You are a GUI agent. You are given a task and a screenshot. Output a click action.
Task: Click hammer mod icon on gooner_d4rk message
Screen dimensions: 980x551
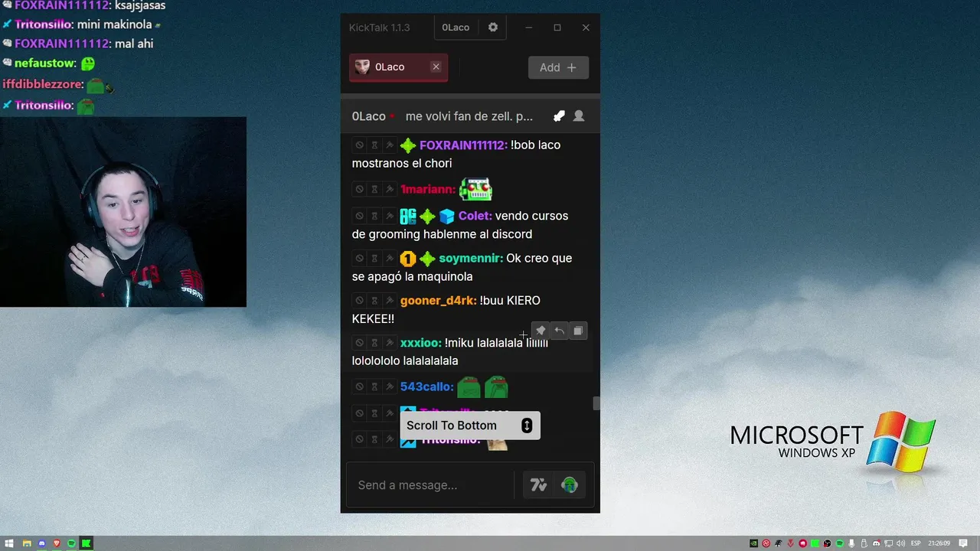point(390,300)
